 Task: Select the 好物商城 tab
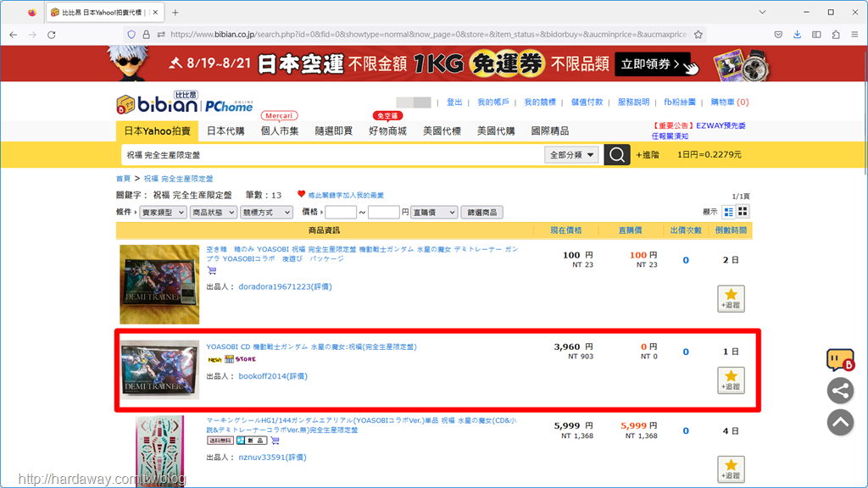point(387,131)
